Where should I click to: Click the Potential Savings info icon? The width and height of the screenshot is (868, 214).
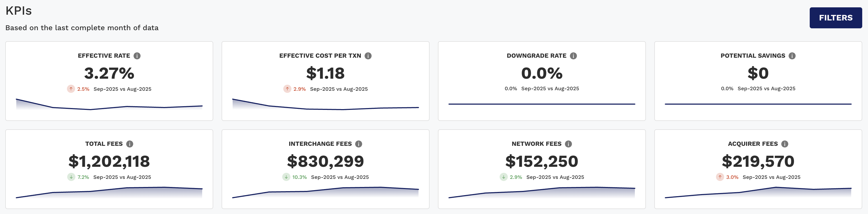click(792, 56)
